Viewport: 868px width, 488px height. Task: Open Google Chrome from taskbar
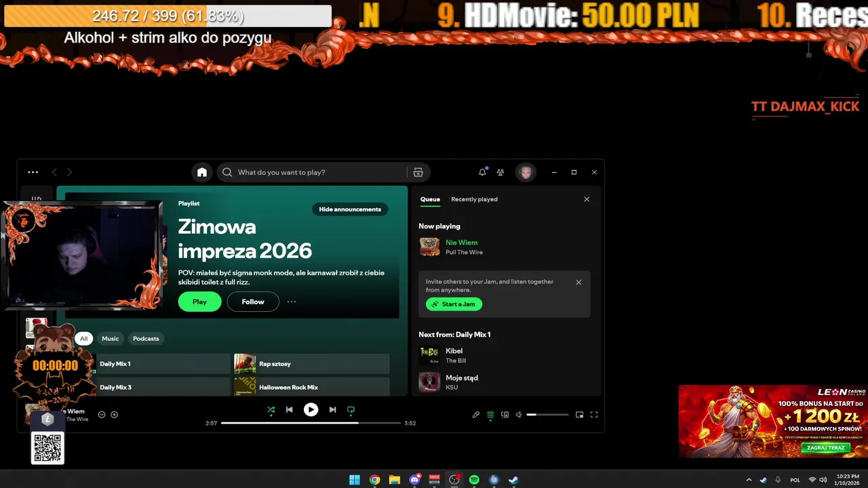coord(374,480)
